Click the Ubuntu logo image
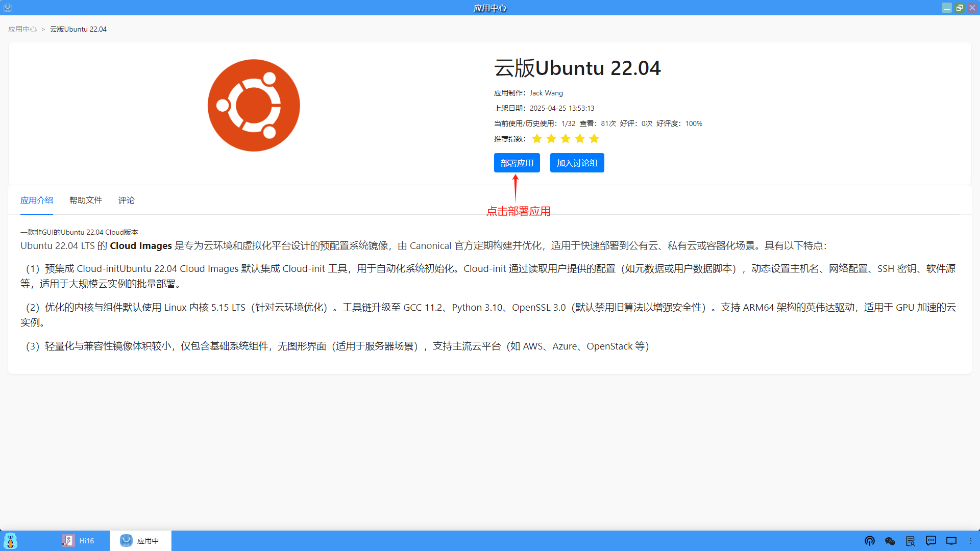Viewport: 980px width, 551px height. click(254, 106)
